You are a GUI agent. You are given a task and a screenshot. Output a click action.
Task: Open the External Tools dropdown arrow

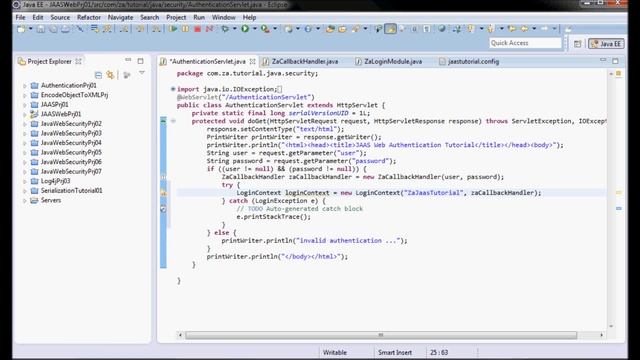[275, 29]
